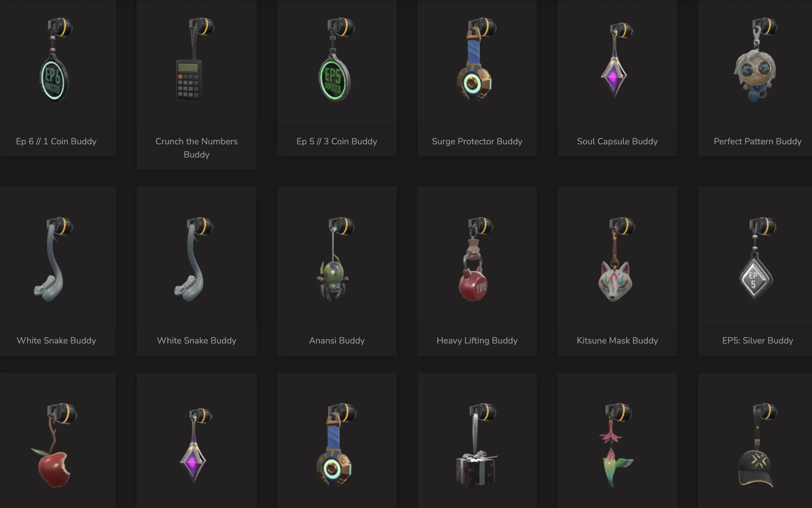Click the bitten red apple buddy
812x508 pixels.
(54, 446)
